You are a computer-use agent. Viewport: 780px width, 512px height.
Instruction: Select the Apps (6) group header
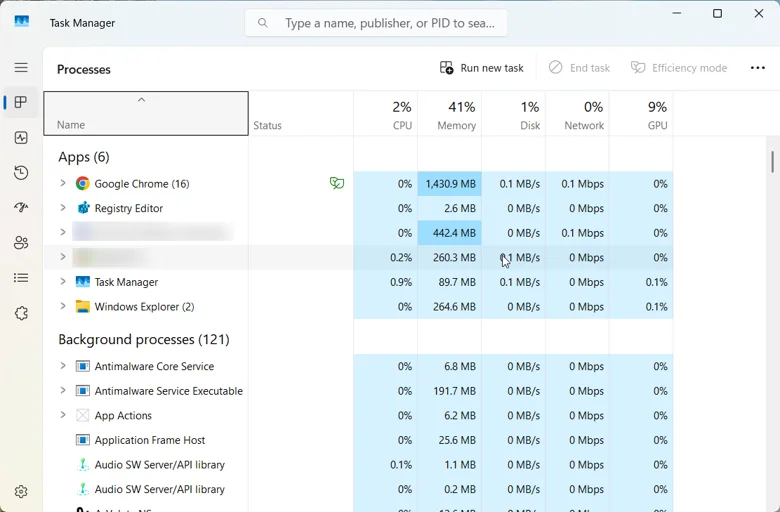tap(84, 157)
